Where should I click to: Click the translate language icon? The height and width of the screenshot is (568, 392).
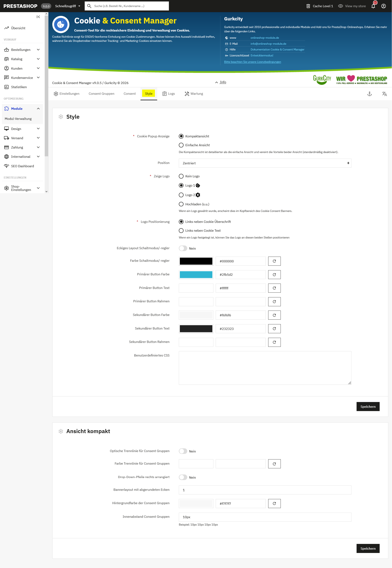[384, 94]
